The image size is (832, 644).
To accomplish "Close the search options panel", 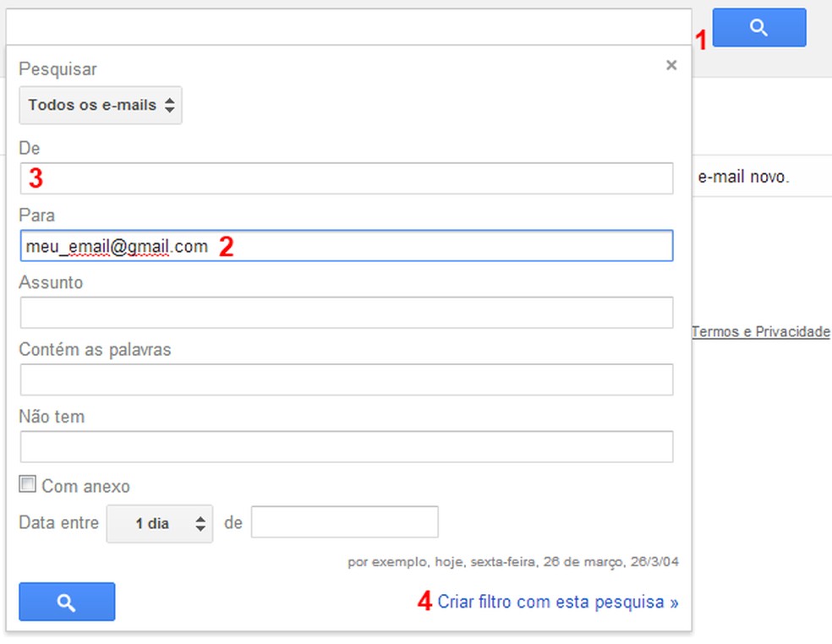I will (671, 65).
